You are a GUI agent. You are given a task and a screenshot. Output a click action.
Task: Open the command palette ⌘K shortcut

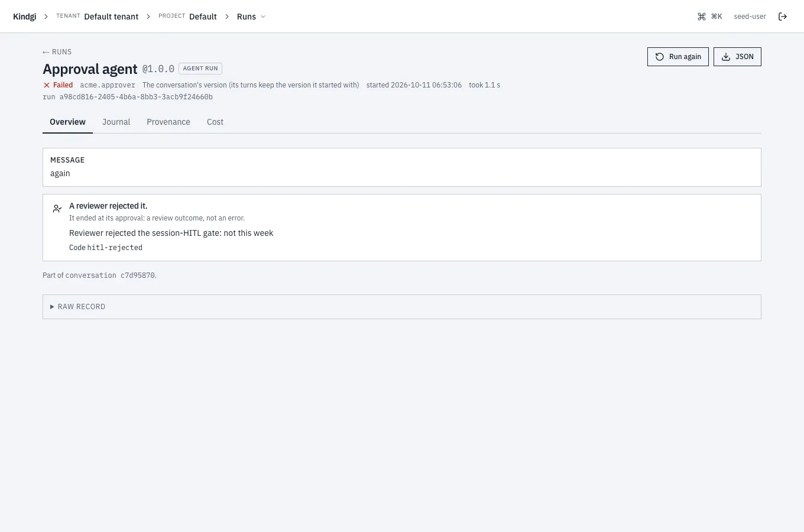[x=710, y=17]
